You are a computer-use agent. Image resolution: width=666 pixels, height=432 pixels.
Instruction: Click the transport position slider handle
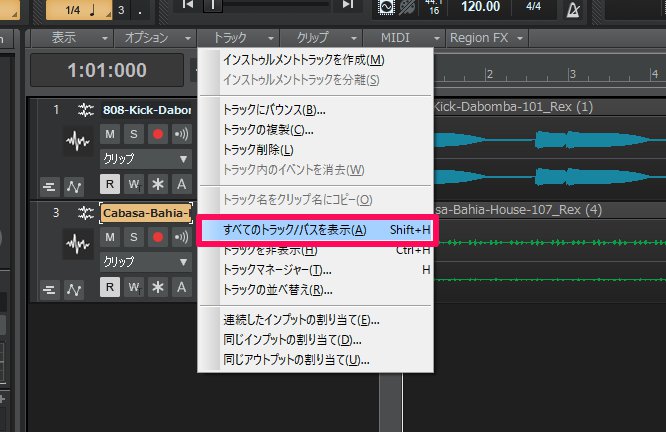[213, 6]
